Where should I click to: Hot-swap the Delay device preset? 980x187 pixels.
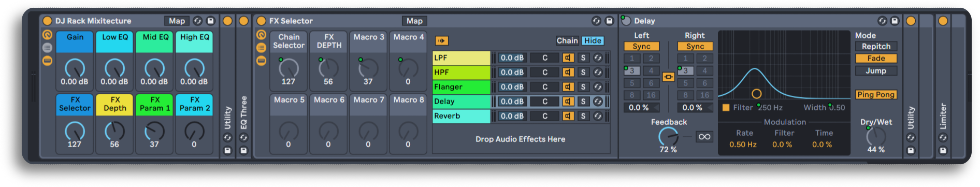882,21
